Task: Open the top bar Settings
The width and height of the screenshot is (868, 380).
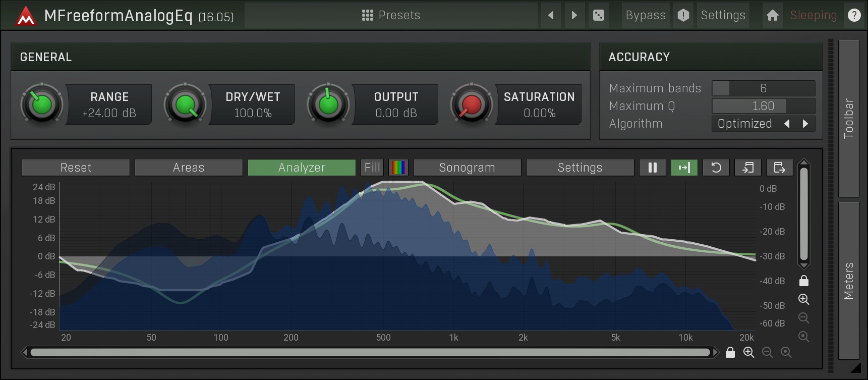Action: (723, 15)
